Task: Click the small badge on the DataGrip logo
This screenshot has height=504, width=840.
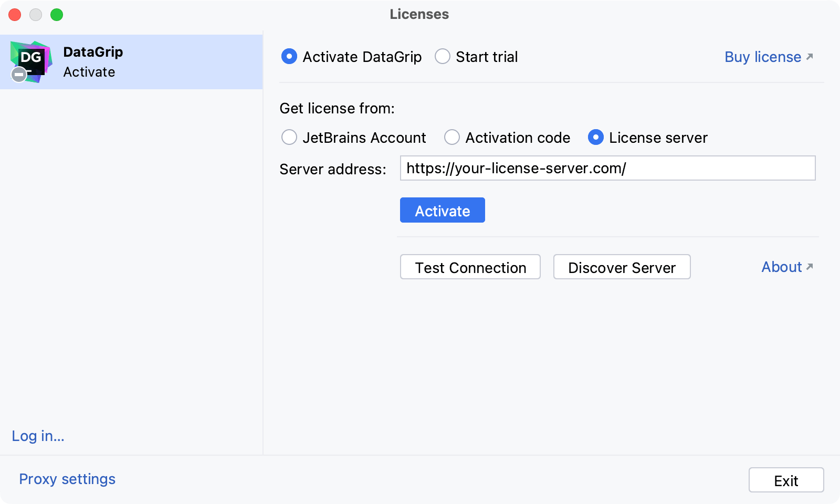Action: 18,75
